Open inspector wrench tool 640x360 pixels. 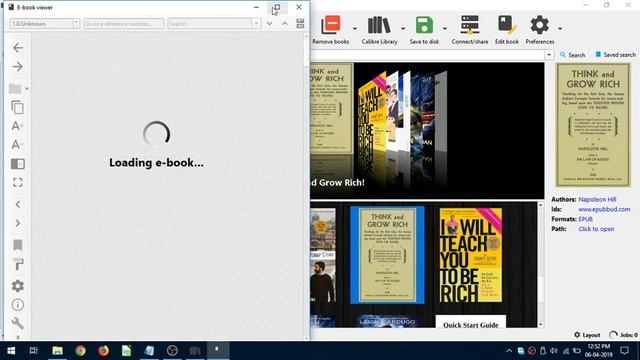(18, 323)
